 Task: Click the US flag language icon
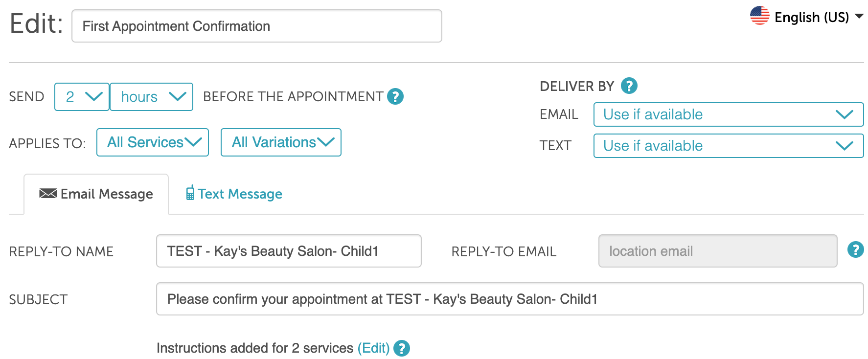click(x=759, y=16)
